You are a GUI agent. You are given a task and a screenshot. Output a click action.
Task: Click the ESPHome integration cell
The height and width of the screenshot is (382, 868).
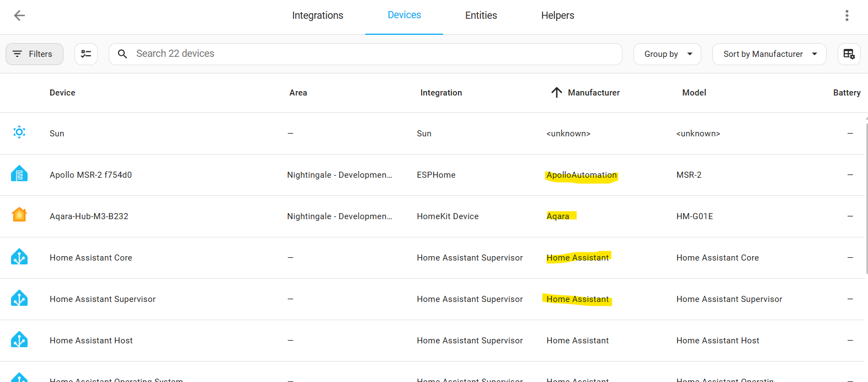click(436, 175)
